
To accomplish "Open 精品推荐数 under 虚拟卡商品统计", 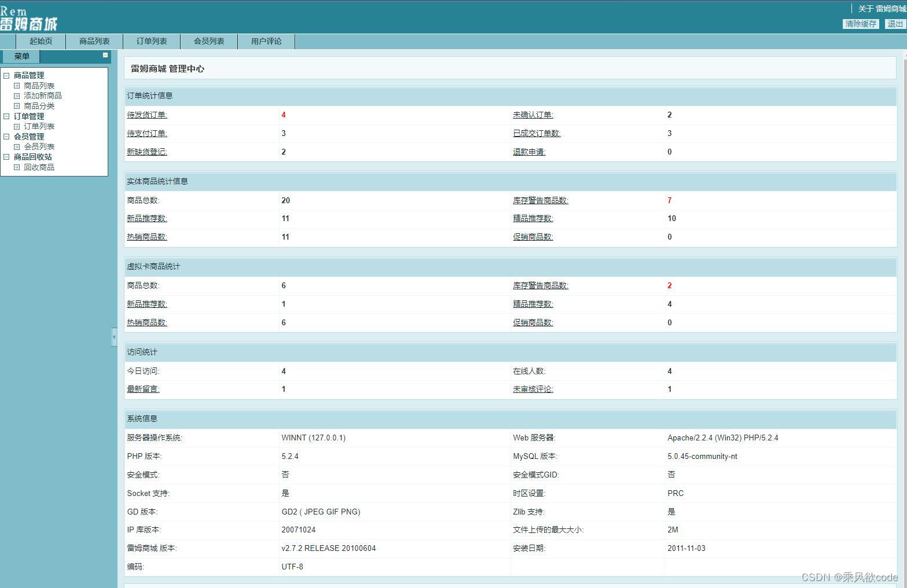I will (x=533, y=304).
